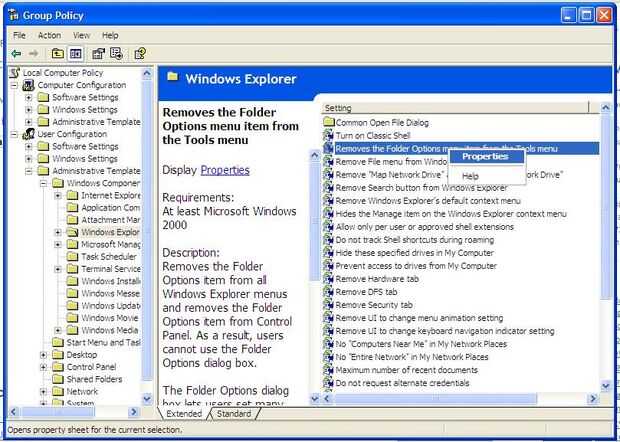
Task: Expand the Control Panel tree node
Action: [x=43, y=367]
